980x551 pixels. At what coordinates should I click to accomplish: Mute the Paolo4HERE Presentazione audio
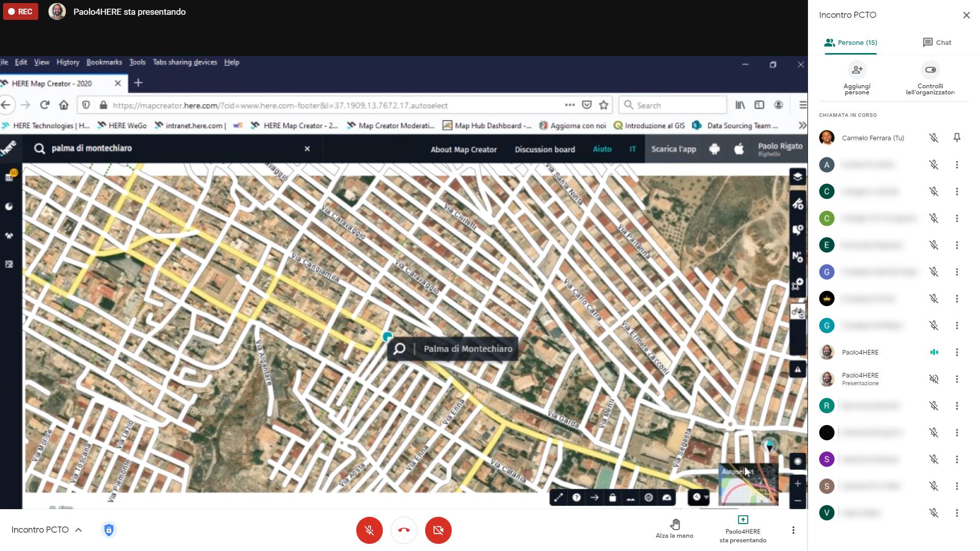934,379
